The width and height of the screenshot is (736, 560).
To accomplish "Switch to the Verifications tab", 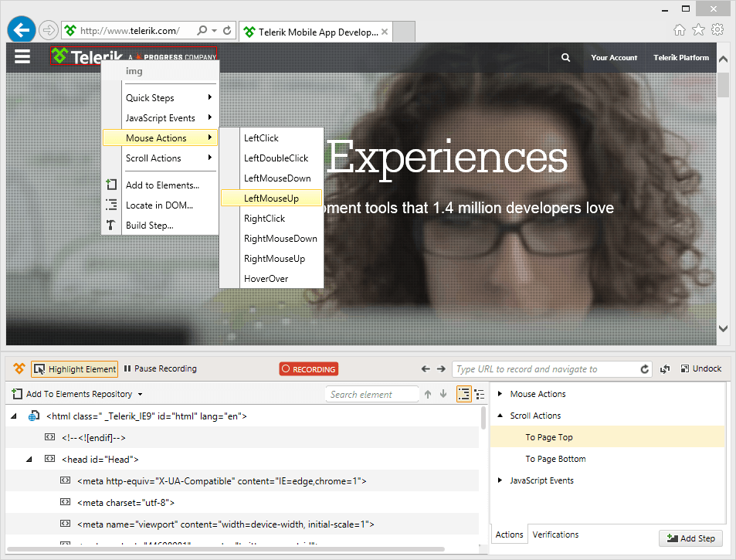I will point(555,535).
